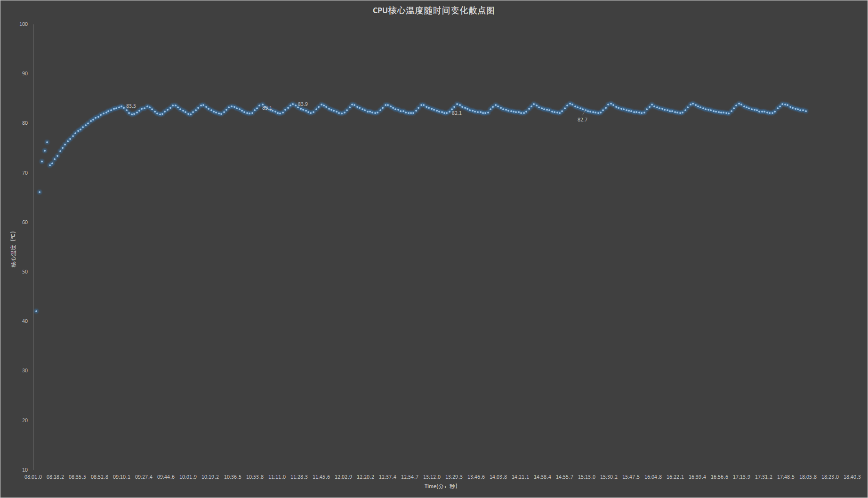Click the x-axis label 14:21.1
868x498 pixels.
520,477
